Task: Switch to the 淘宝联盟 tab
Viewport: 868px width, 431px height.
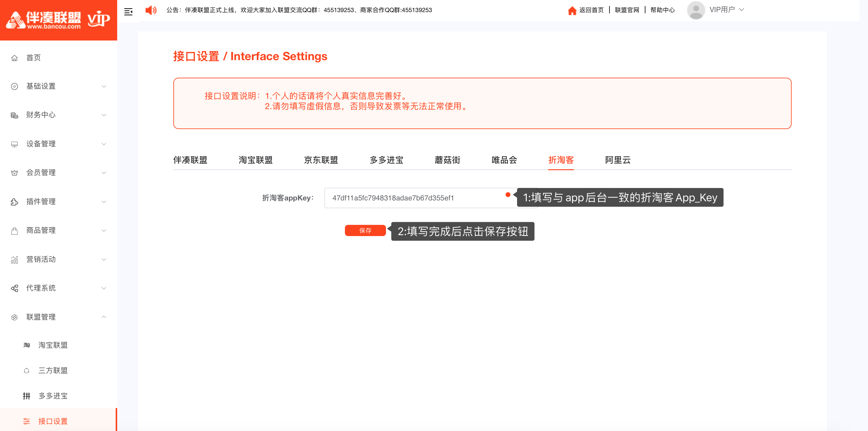Action: point(256,160)
